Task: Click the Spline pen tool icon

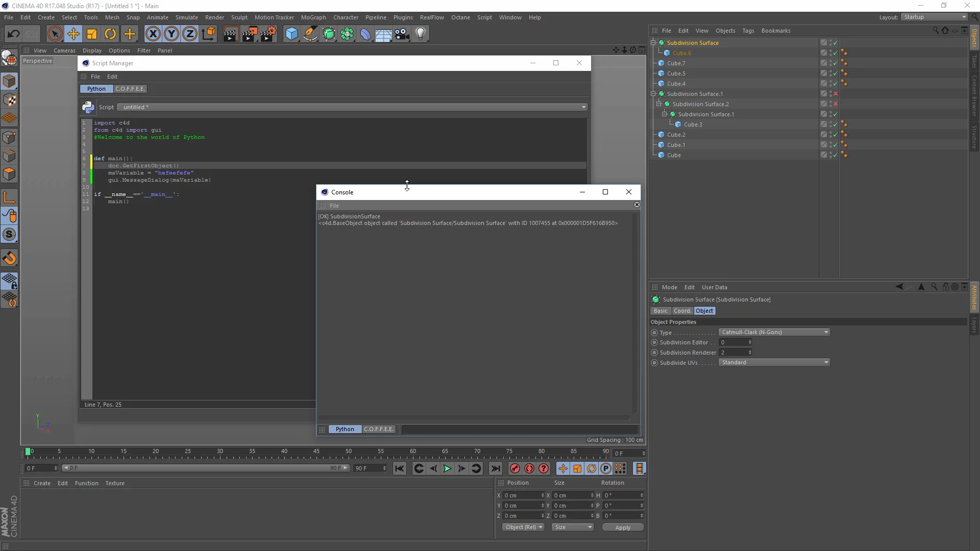Action: (310, 34)
